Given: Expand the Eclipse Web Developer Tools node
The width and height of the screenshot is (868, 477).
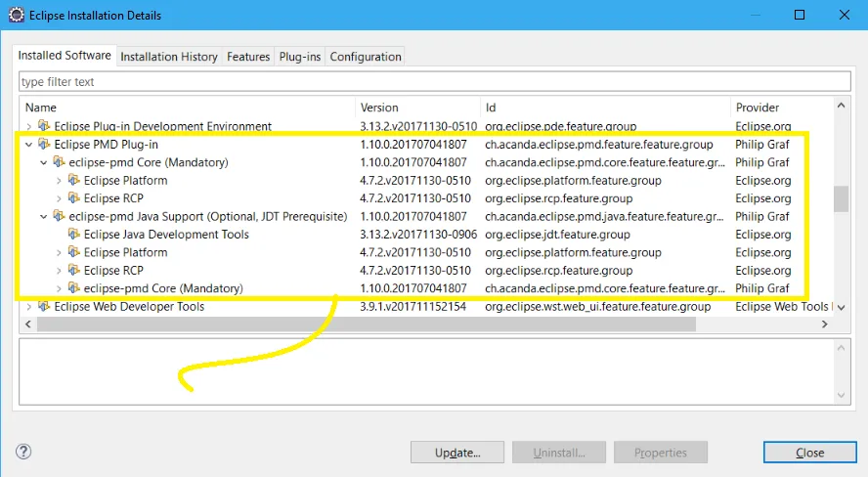Looking at the screenshot, I should click(28, 307).
